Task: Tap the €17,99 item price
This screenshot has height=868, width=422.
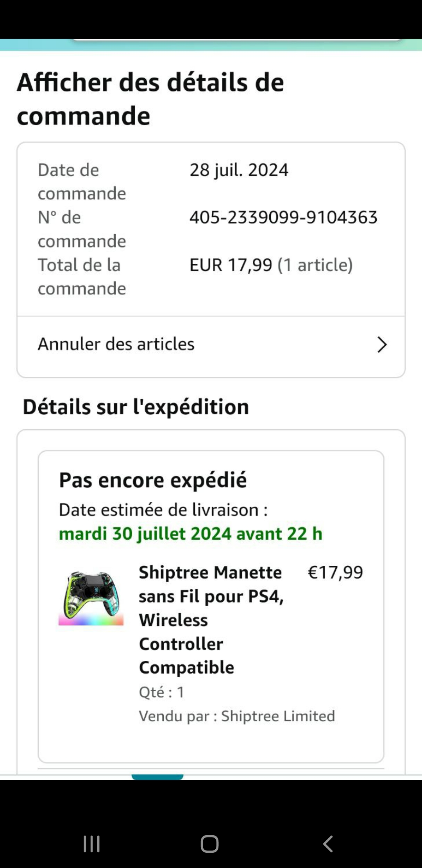Action: (x=335, y=572)
